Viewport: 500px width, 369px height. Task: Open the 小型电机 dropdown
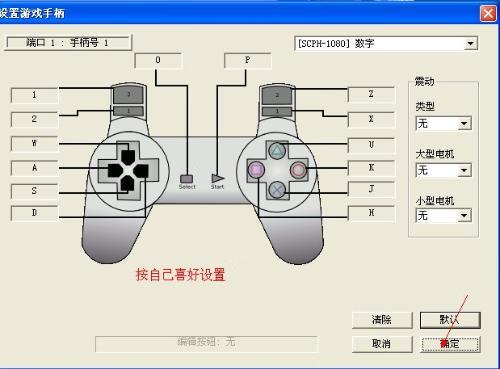coord(443,215)
